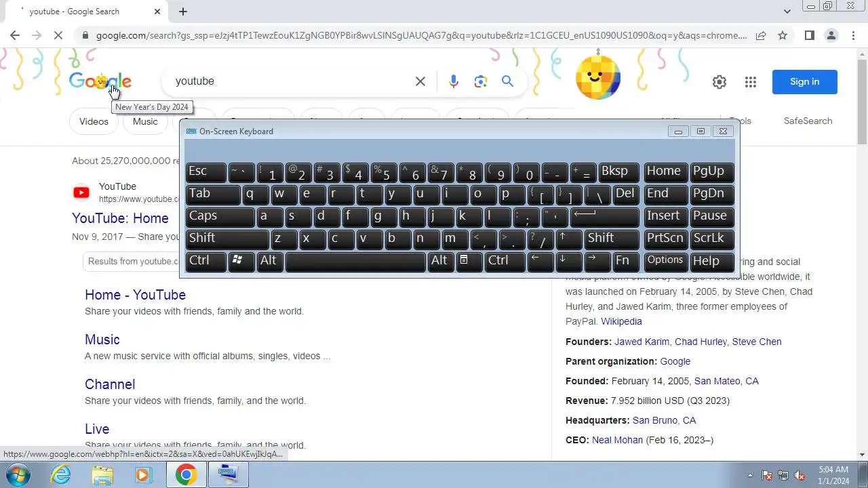Click Jawed Karim founder link
This screenshot has width=868, height=488.
click(x=642, y=342)
